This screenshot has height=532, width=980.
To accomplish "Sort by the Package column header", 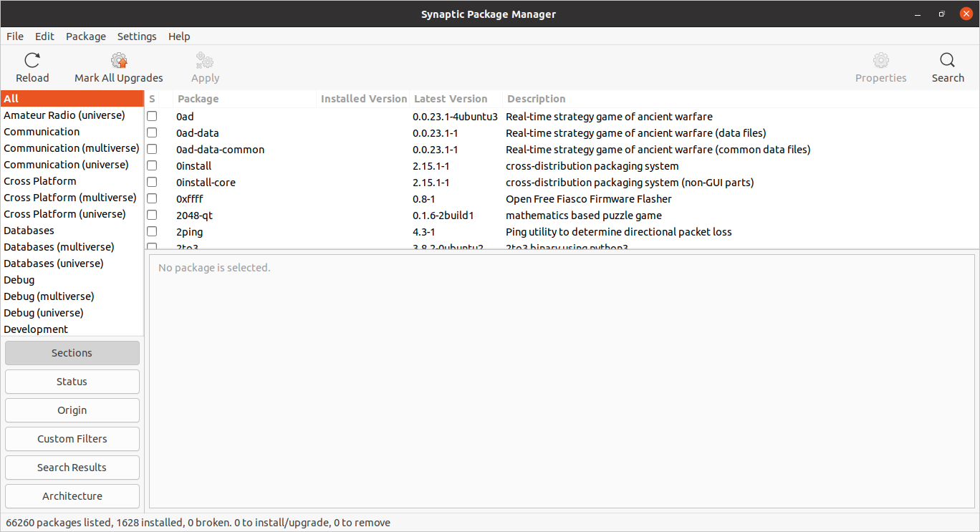I will pos(244,99).
